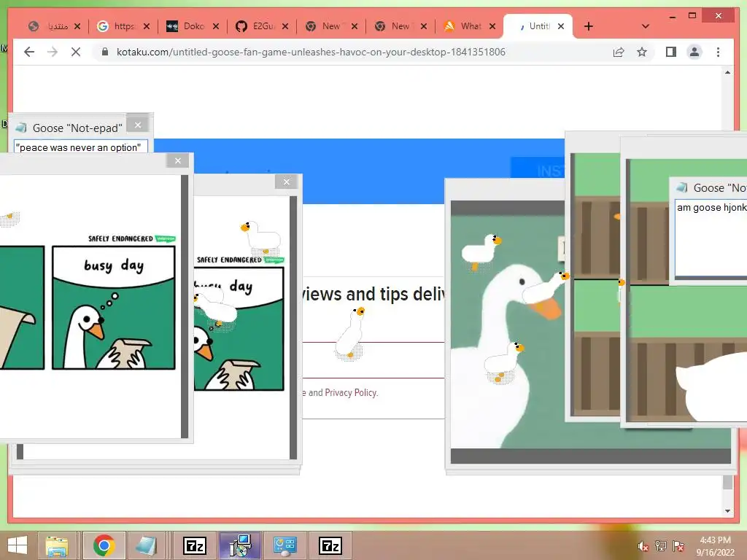Screen dimensions: 747x560
Task: Open a new tab with plus button
Action: [x=589, y=26]
